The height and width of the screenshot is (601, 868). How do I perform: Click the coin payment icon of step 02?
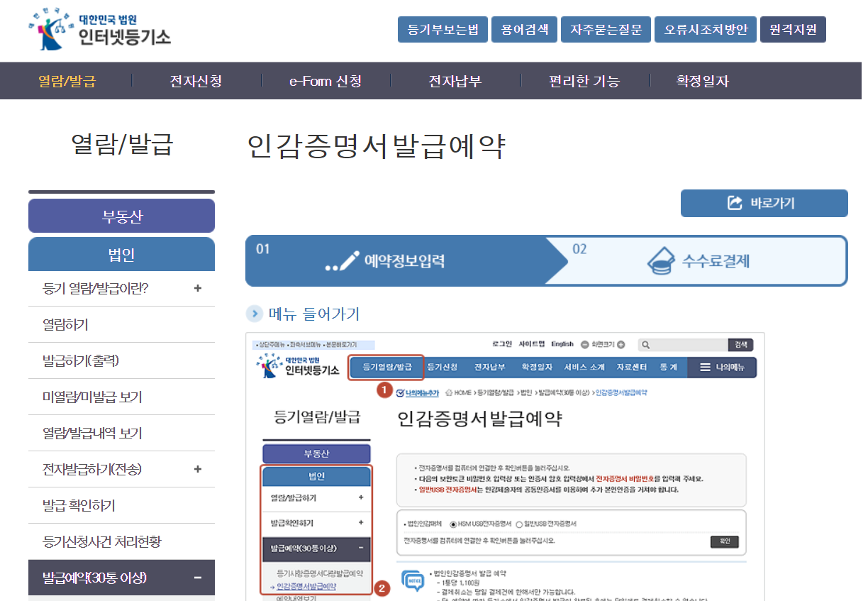[x=660, y=261]
